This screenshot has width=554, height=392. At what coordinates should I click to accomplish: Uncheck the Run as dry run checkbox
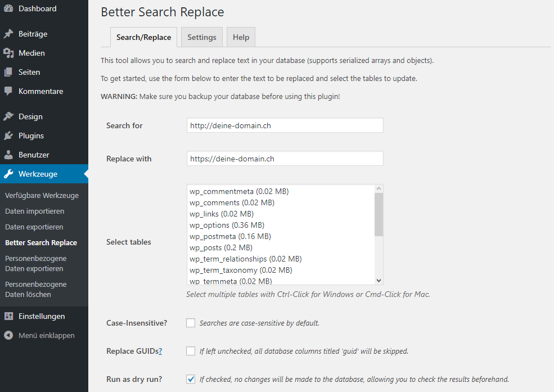coord(191,379)
